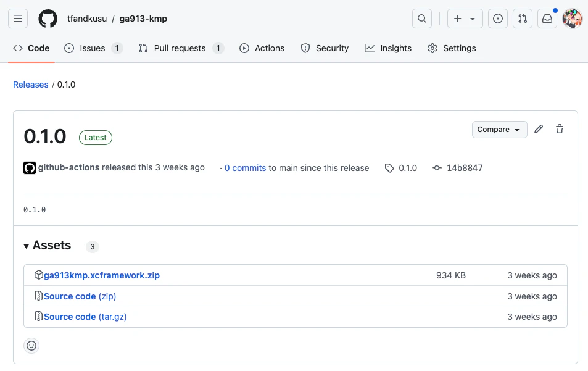
Task: Click the Actions tab play icon
Action: pyautogui.click(x=244, y=48)
